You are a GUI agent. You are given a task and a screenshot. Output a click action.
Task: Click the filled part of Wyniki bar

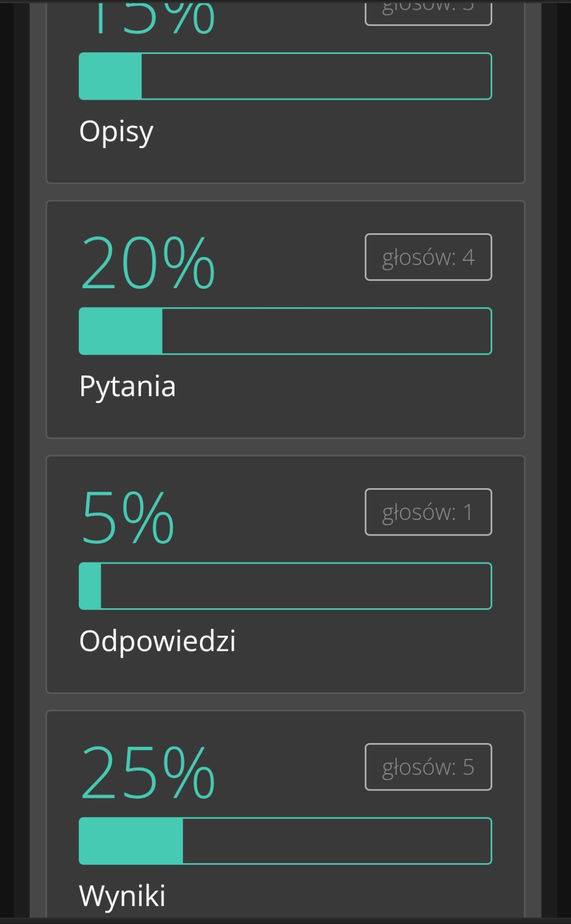(131, 841)
